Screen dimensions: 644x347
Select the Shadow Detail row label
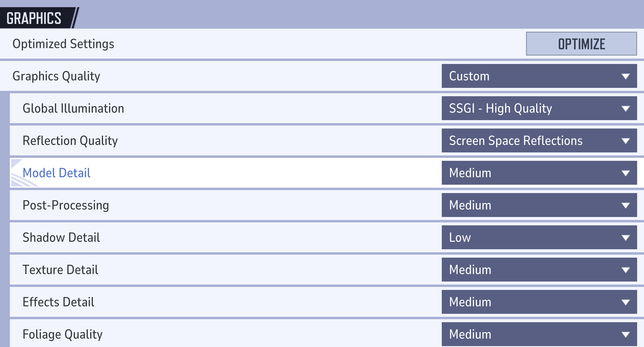(x=61, y=237)
